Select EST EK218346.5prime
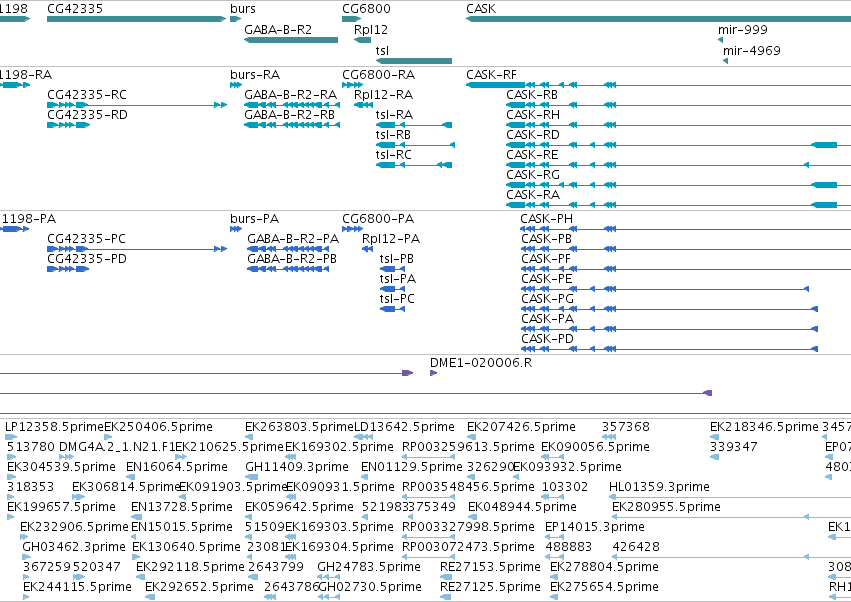This screenshot has width=851, height=602. pos(764,427)
